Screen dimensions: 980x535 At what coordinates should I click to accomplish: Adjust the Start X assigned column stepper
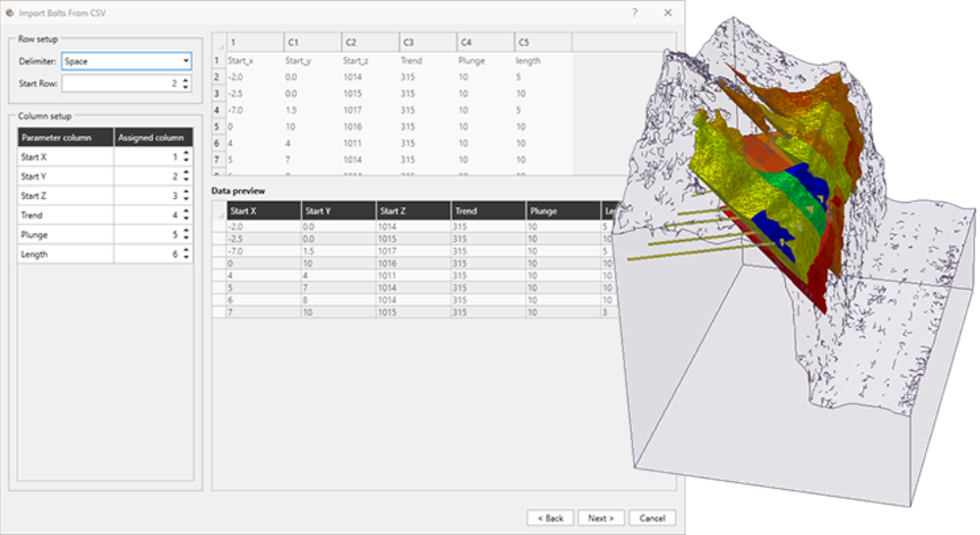pos(186,157)
